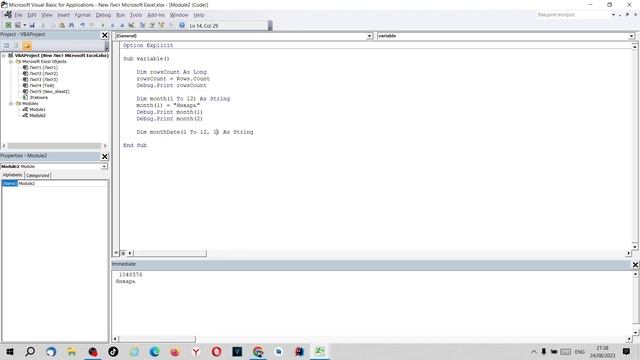Open Windows Start button on taskbar
Screen dimensions: 640x360
(x=10, y=351)
